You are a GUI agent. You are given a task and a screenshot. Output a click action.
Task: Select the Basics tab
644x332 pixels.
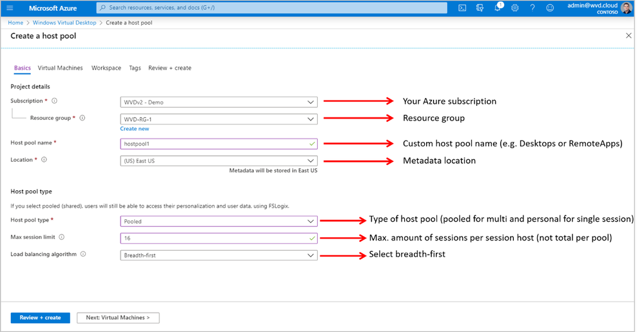pos(22,68)
